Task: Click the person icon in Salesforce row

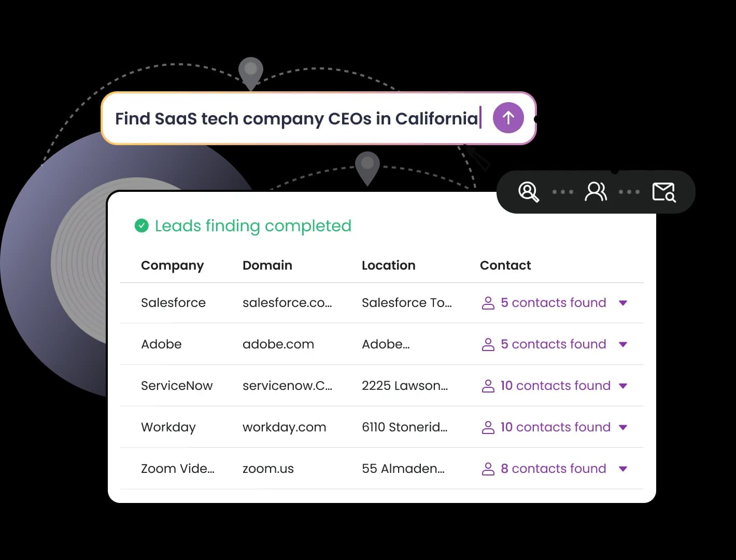Action: [x=488, y=303]
